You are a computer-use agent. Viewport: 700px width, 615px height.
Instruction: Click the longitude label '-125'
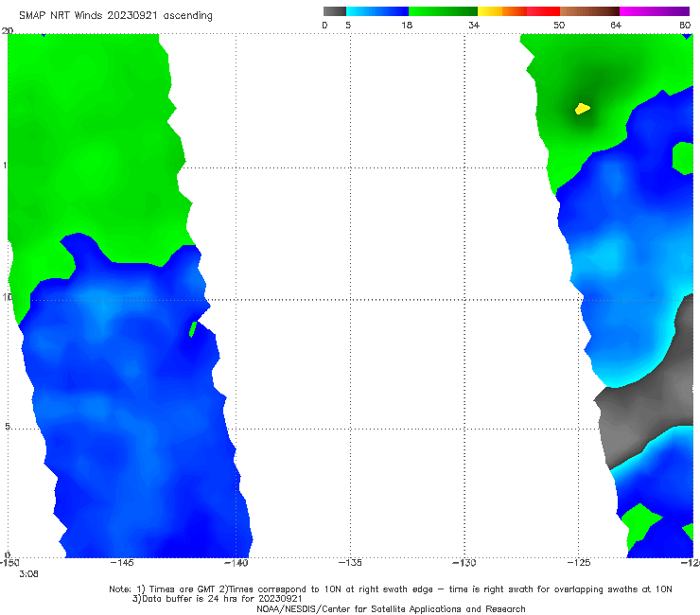point(579,563)
